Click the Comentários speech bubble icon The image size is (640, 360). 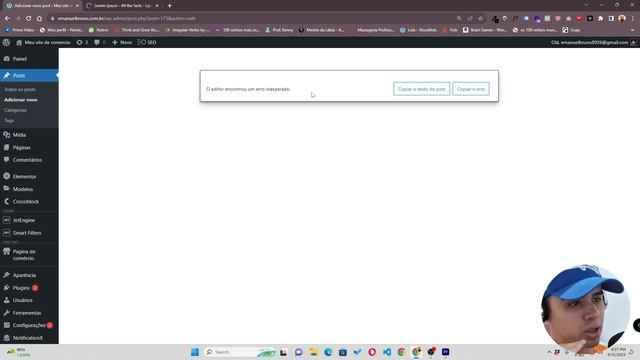[7, 160]
